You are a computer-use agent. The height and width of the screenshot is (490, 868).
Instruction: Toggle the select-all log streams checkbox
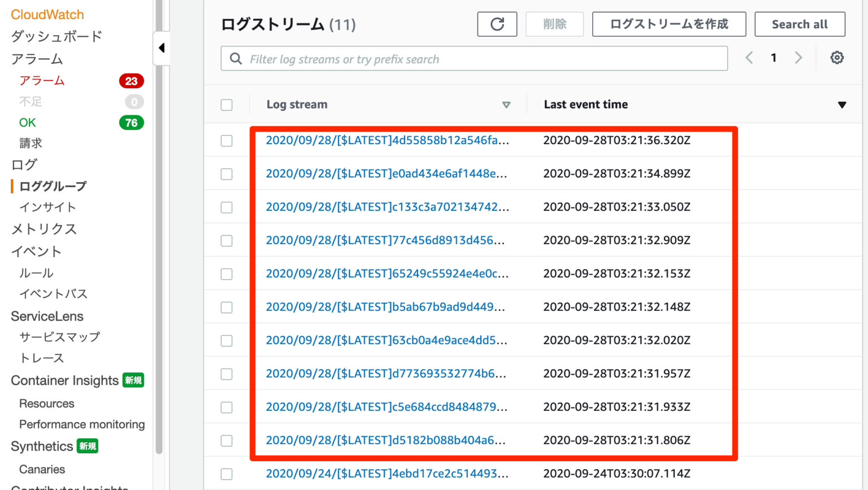coord(227,105)
